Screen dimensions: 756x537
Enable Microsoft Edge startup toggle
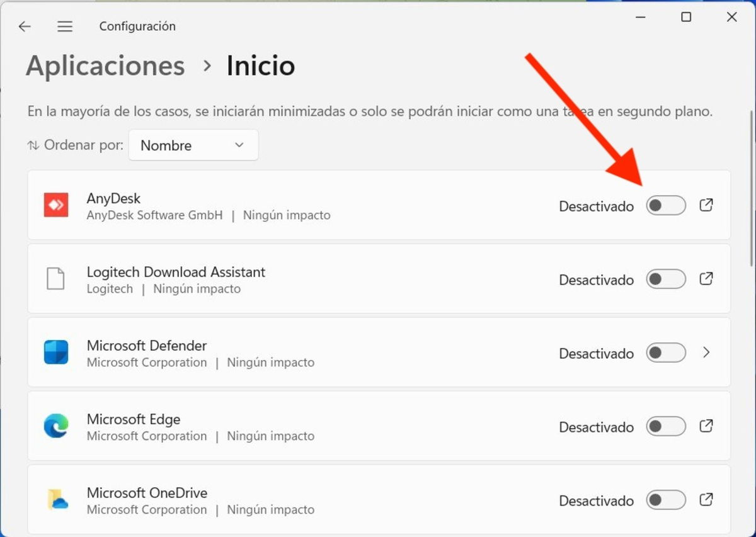pos(666,426)
